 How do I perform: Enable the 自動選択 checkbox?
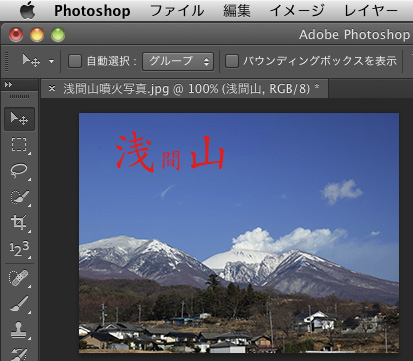pos(75,61)
